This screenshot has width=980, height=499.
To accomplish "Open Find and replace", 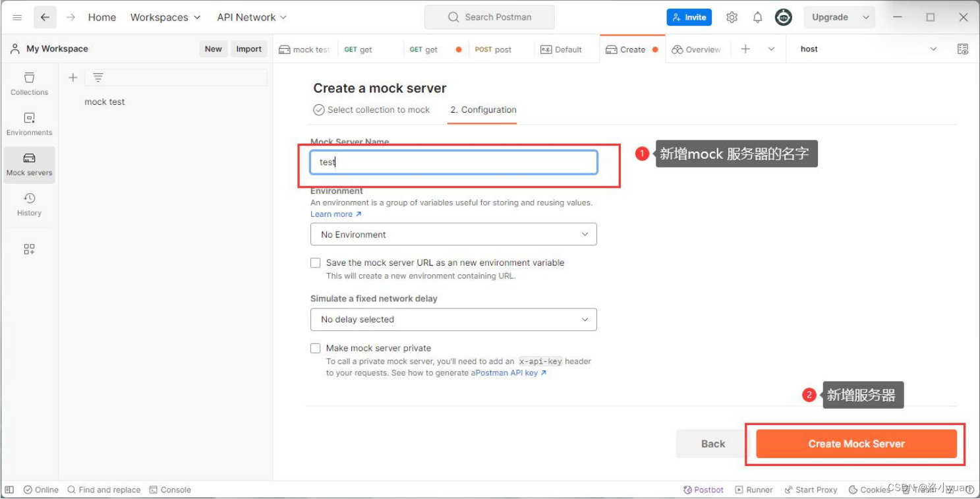I will (x=103, y=490).
